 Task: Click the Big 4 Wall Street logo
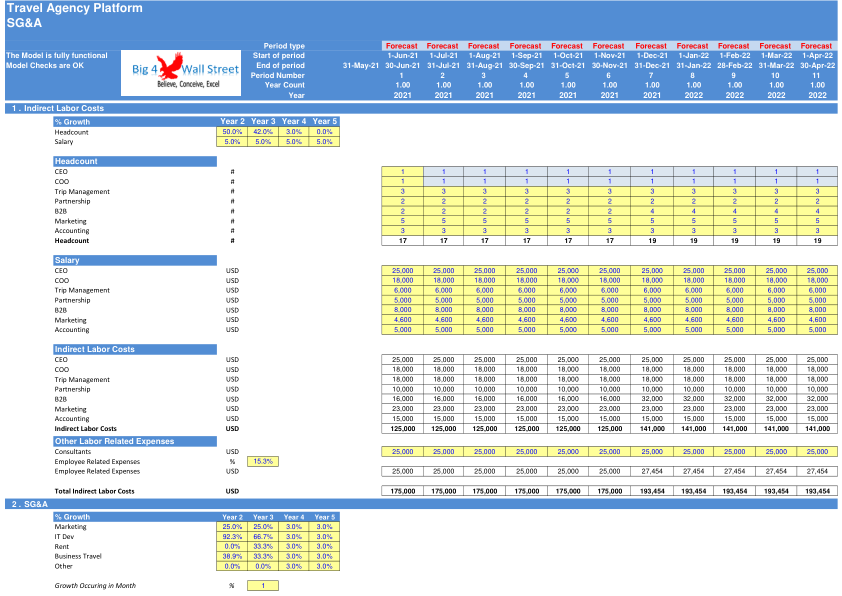tap(181, 73)
